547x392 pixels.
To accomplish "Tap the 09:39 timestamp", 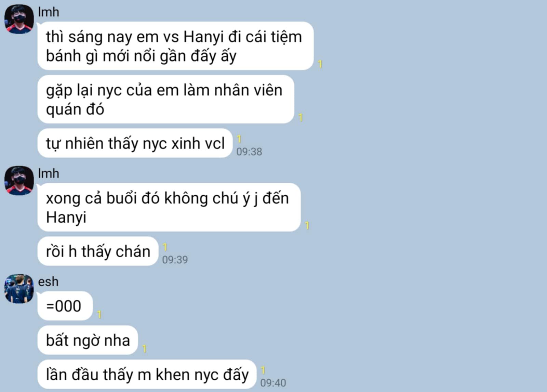I will [175, 260].
